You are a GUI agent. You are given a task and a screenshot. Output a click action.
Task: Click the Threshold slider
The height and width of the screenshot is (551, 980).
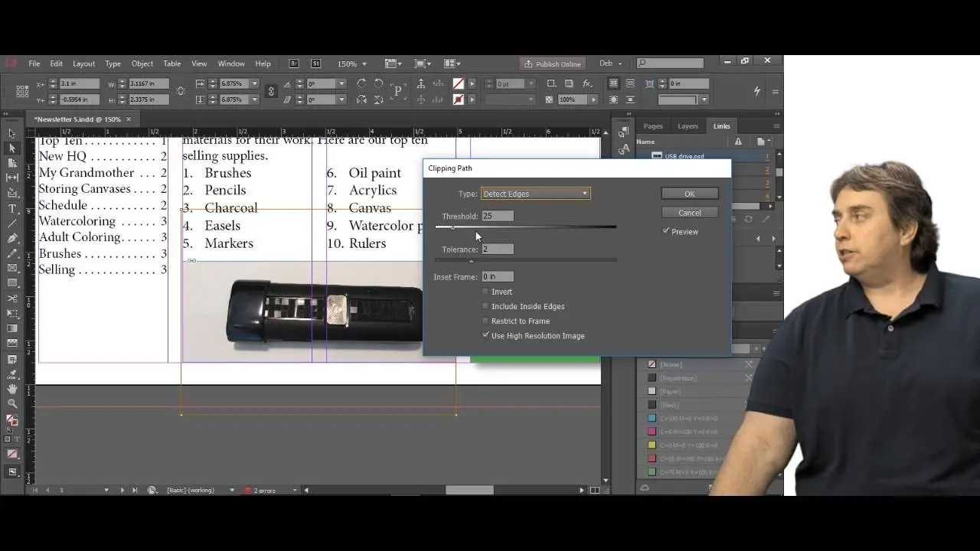526,227
